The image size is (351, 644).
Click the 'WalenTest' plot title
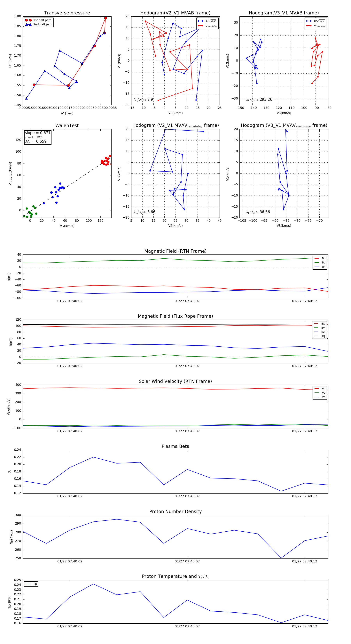[x=67, y=125]
